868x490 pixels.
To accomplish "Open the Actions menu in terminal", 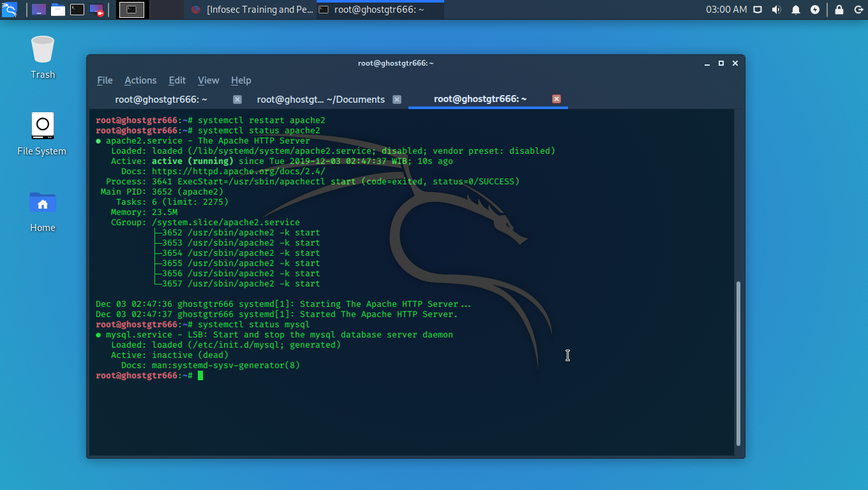I will coord(140,80).
